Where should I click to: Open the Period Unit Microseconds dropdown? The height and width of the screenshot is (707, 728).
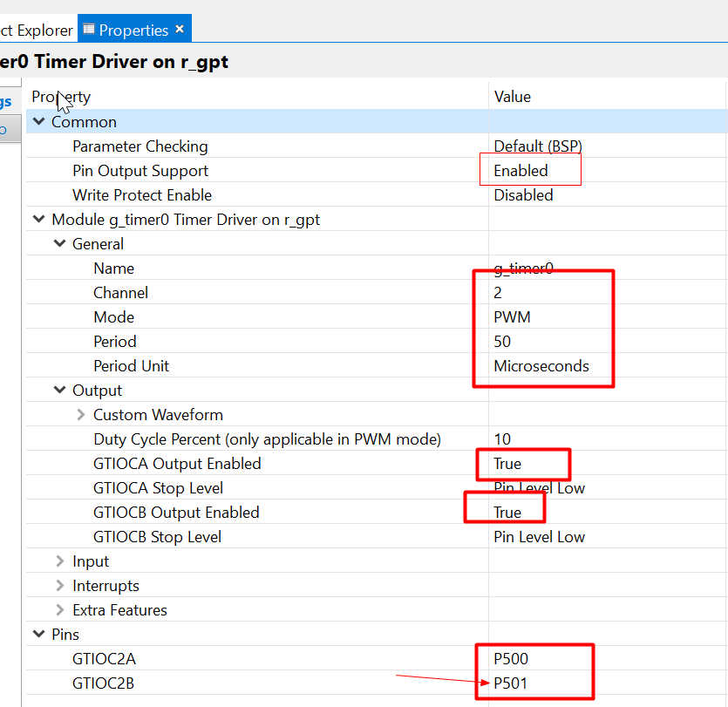541,366
